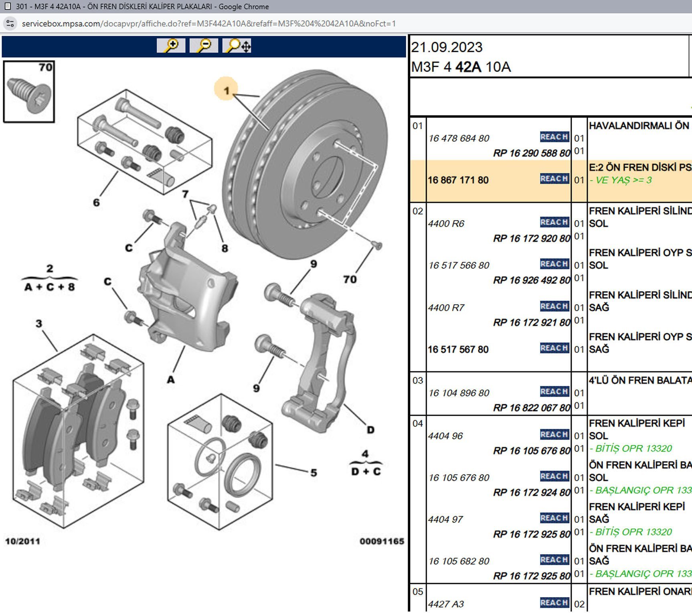Click the zoom in magnifier icon
Screen dimensions: 692x616
(171, 46)
